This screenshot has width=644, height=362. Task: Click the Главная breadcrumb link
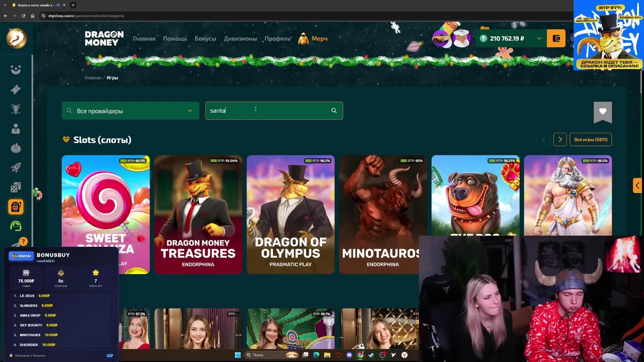point(93,78)
